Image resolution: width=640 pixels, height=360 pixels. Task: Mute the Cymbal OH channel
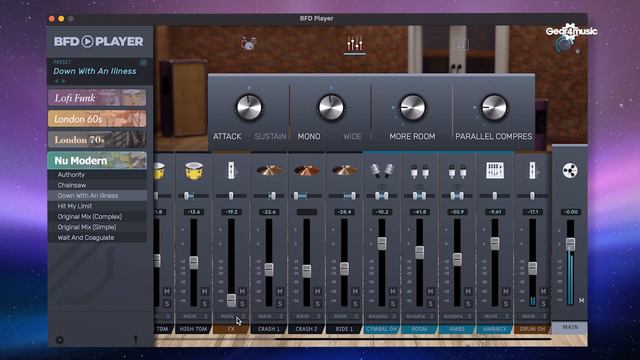click(x=393, y=291)
